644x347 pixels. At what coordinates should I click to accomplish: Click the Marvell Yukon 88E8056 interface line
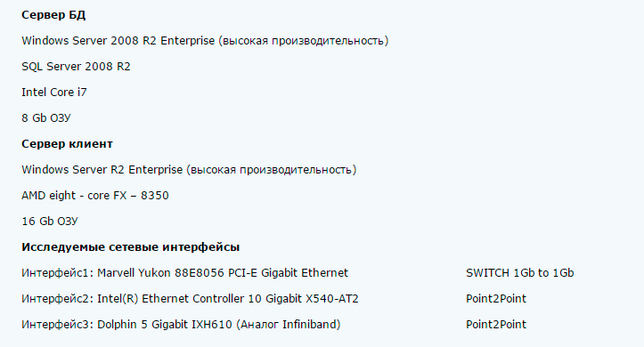[x=184, y=273]
